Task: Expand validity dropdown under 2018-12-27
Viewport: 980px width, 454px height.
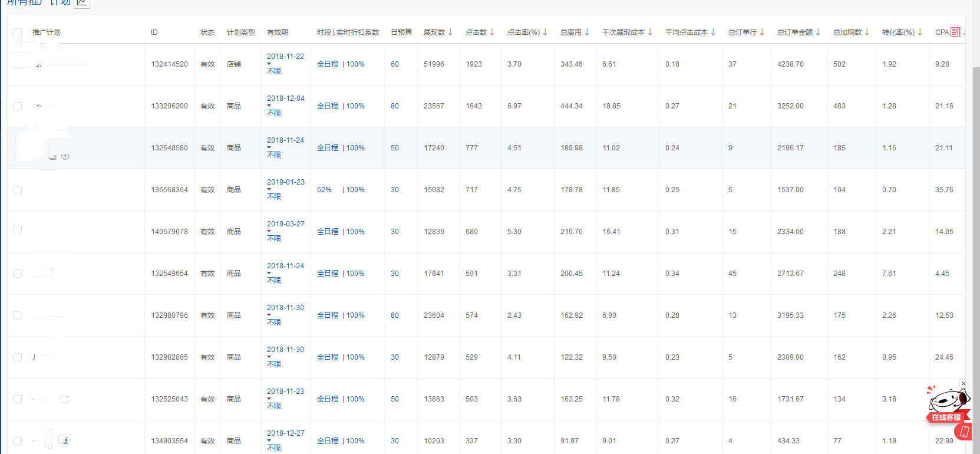Action: [x=269, y=440]
